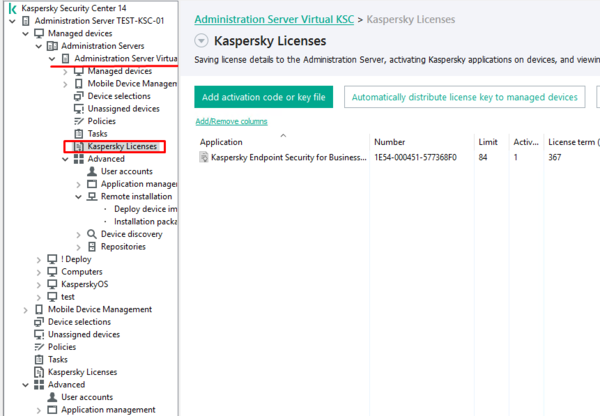Viewport: 600px width, 416px height.
Task: Click the Device selections icon under virtual server
Action: click(78, 96)
